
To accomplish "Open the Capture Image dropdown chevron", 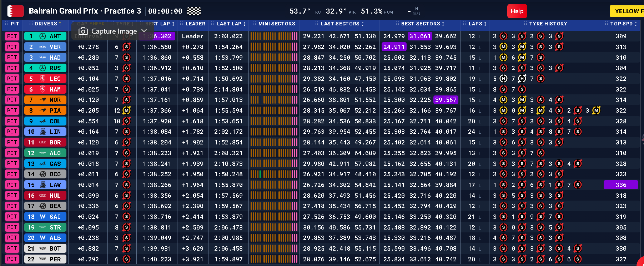I will 144,31.
